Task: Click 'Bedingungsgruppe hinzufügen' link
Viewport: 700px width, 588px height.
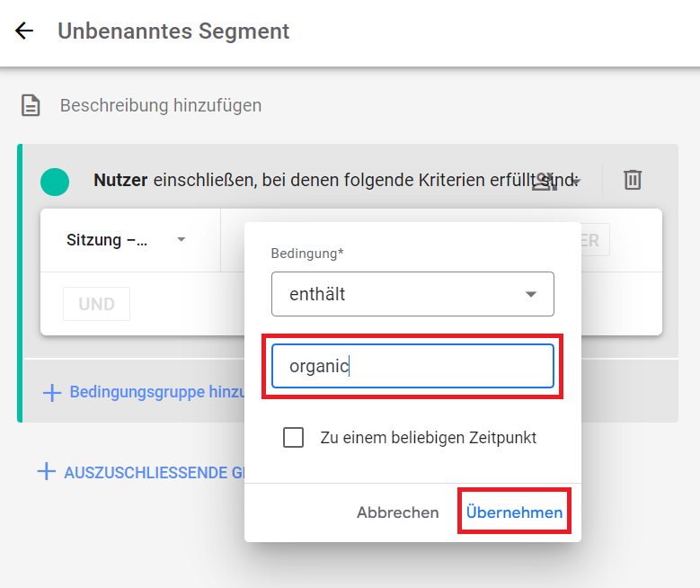Action: click(157, 392)
